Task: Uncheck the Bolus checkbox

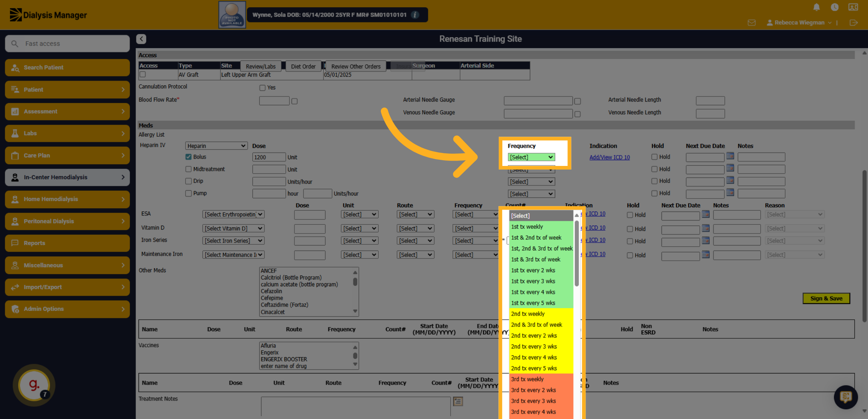Action: 188,157
